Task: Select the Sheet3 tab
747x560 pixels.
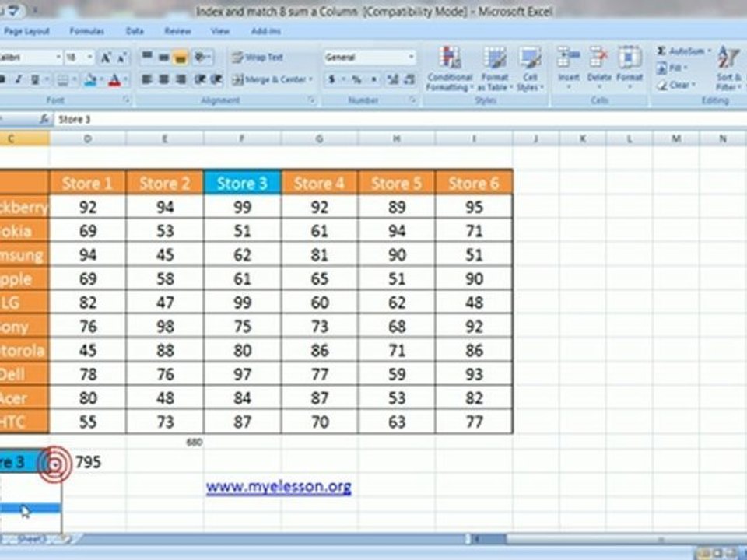Action: 33,539
